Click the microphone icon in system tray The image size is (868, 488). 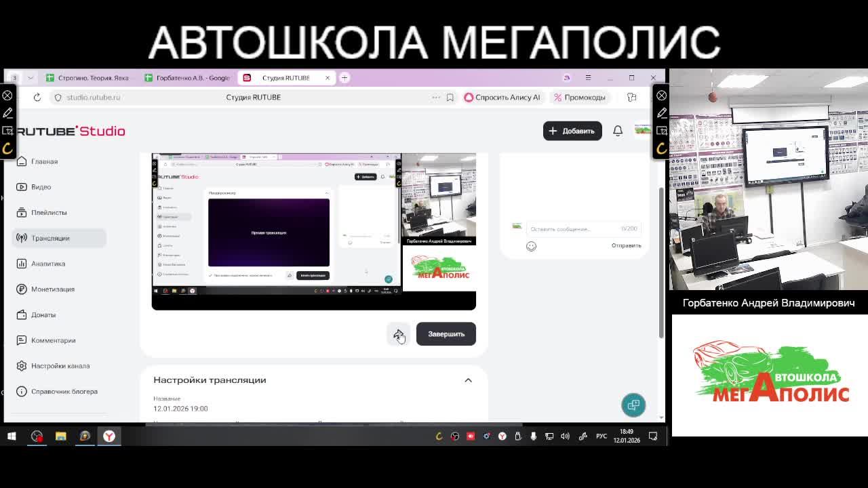click(534, 436)
